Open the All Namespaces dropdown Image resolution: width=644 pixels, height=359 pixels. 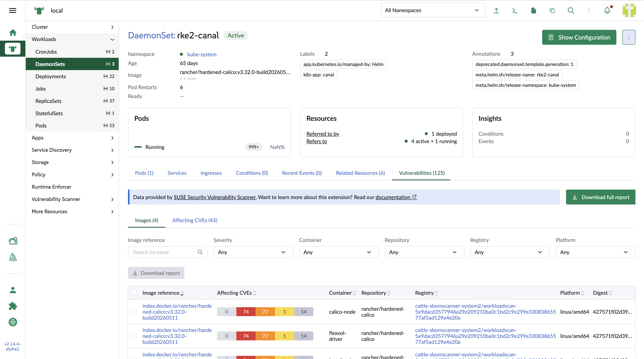click(x=433, y=10)
